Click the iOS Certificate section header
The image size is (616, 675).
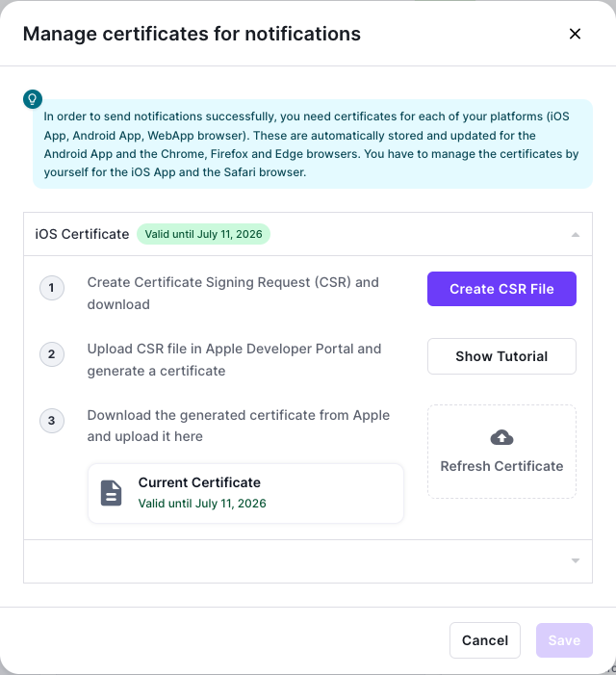coord(83,234)
